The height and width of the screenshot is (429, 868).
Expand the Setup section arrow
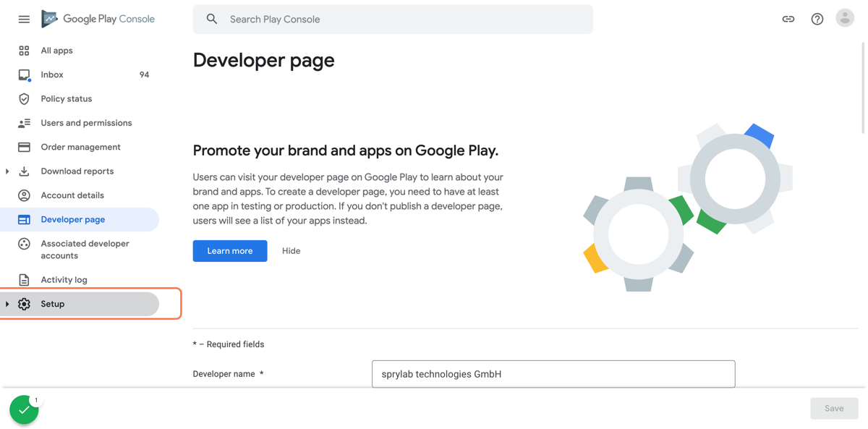[x=7, y=305]
